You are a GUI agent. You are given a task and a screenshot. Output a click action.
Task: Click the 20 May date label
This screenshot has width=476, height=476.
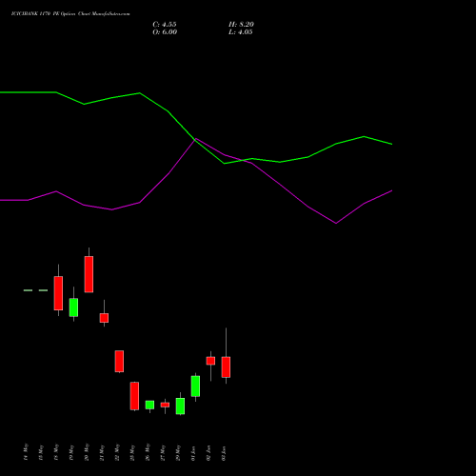coord(87,452)
